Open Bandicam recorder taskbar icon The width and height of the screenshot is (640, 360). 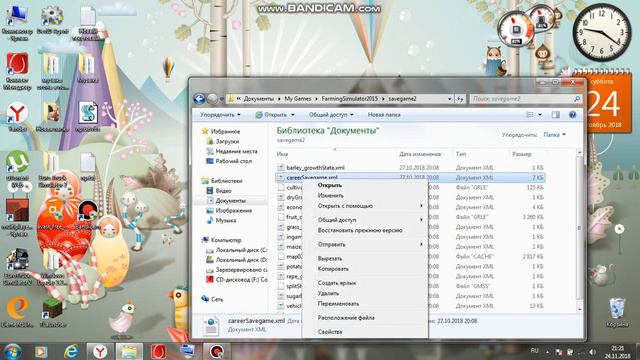click(x=217, y=351)
